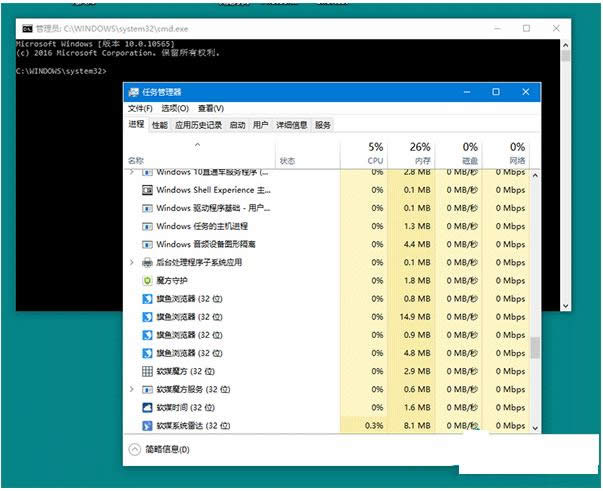Select the 软媒系统雷达 (32 位) process name
Viewport: 603px width, 491px height.
(193, 426)
